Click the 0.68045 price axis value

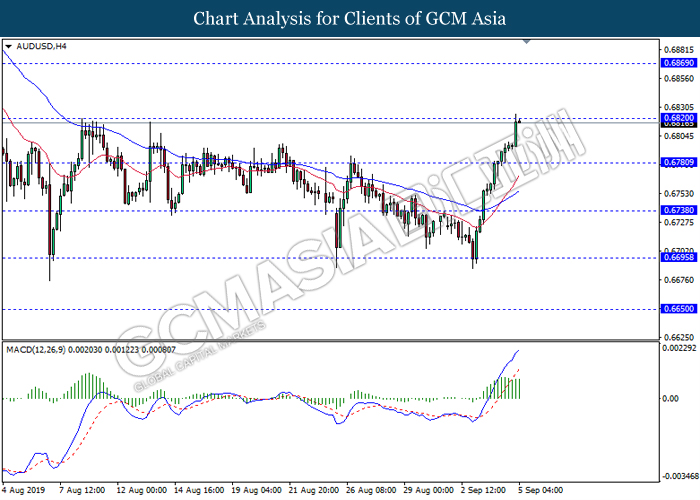pyautogui.click(x=679, y=136)
